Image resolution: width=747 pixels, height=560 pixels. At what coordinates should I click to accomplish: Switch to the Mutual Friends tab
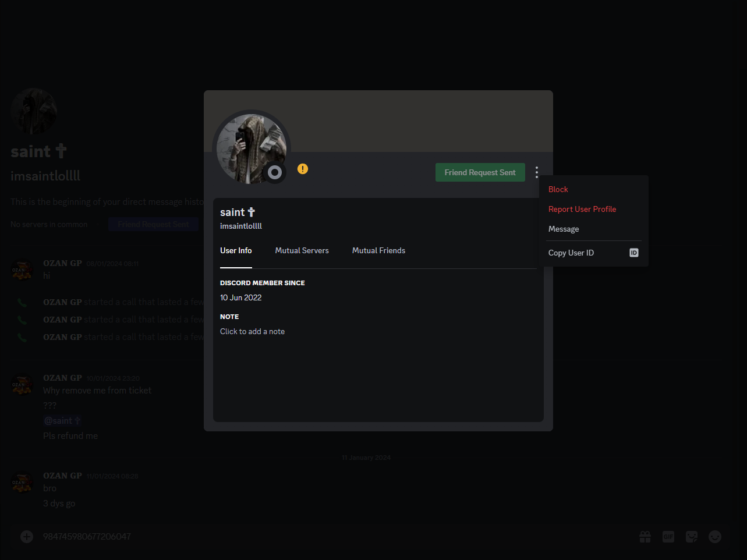[x=378, y=251]
